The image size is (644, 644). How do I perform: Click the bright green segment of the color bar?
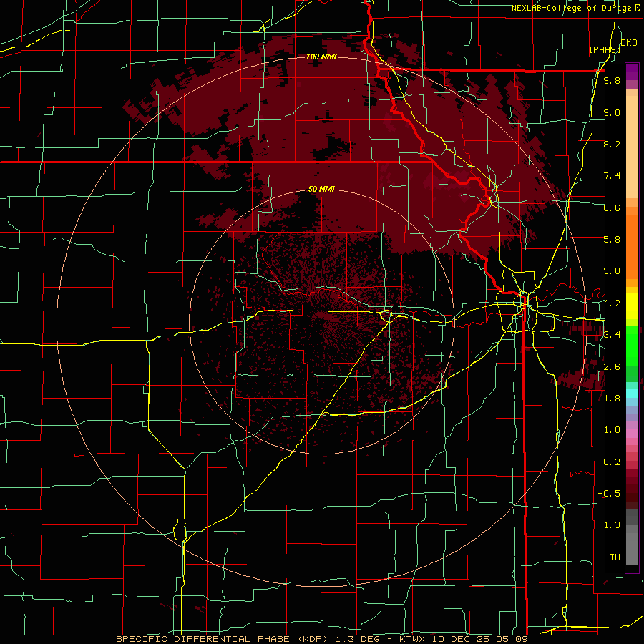click(632, 345)
